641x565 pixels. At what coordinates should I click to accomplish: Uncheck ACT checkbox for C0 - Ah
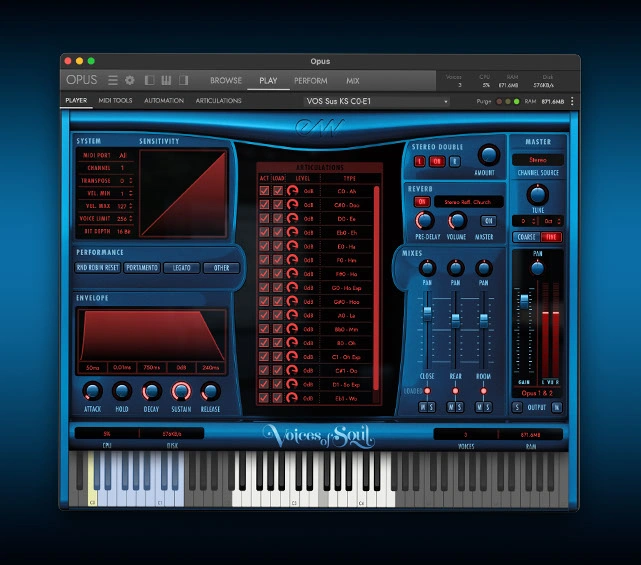coord(264,191)
